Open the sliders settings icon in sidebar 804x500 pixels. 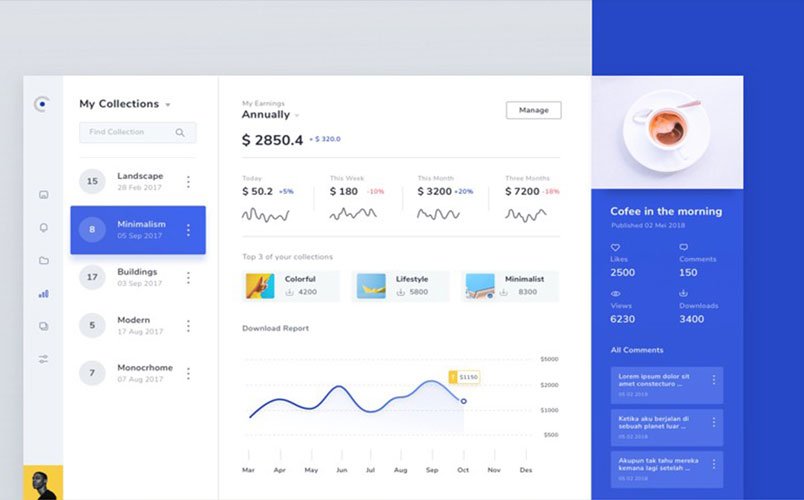pos(43,359)
